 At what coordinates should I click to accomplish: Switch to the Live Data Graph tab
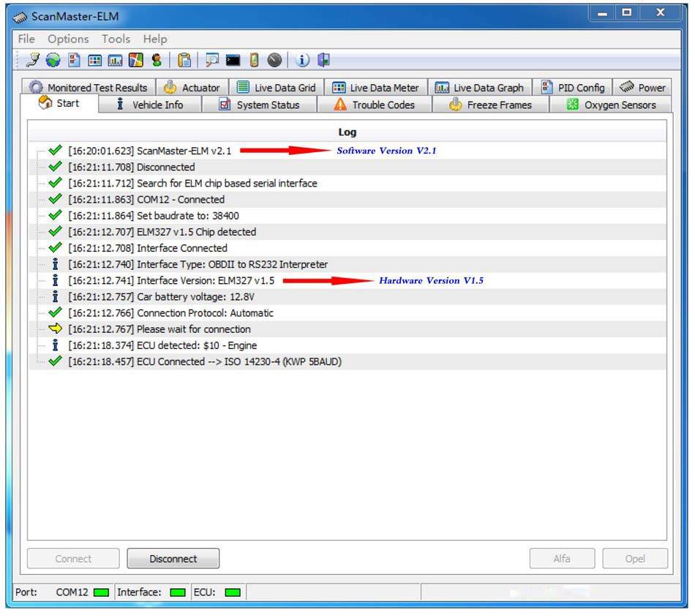point(480,87)
